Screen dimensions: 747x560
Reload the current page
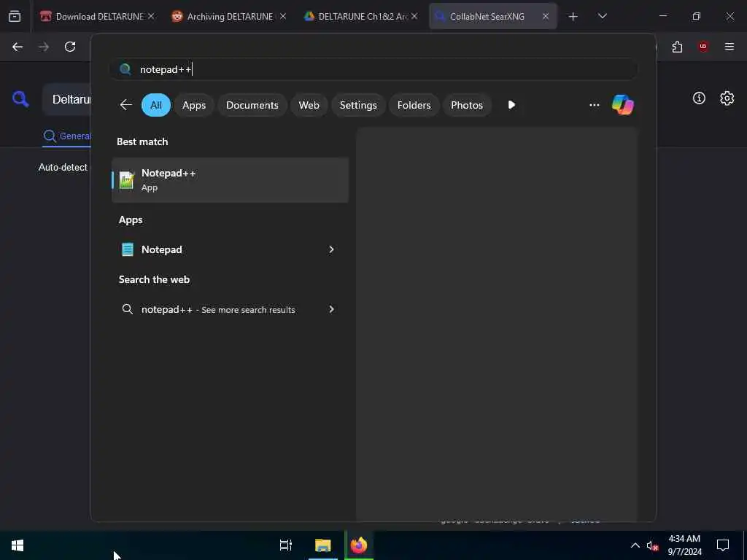(x=70, y=47)
